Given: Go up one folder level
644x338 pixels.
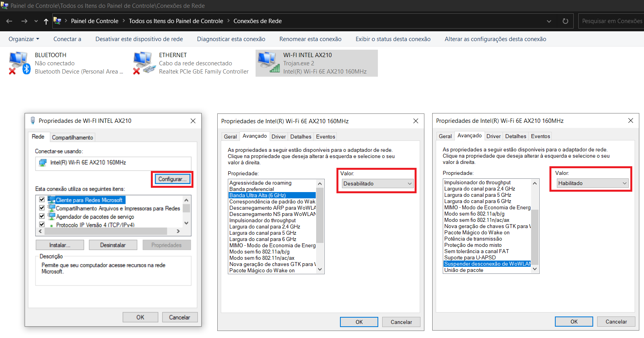Looking at the screenshot, I should tap(46, 21).
